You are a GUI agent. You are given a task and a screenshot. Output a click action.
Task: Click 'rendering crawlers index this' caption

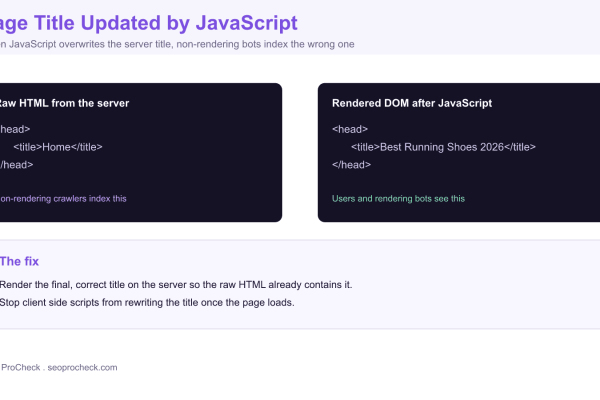(63, 199)
